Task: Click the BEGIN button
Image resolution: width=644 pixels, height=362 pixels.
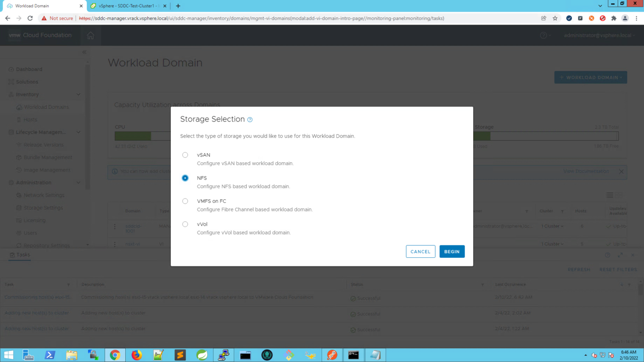Action: pos(452,252)
